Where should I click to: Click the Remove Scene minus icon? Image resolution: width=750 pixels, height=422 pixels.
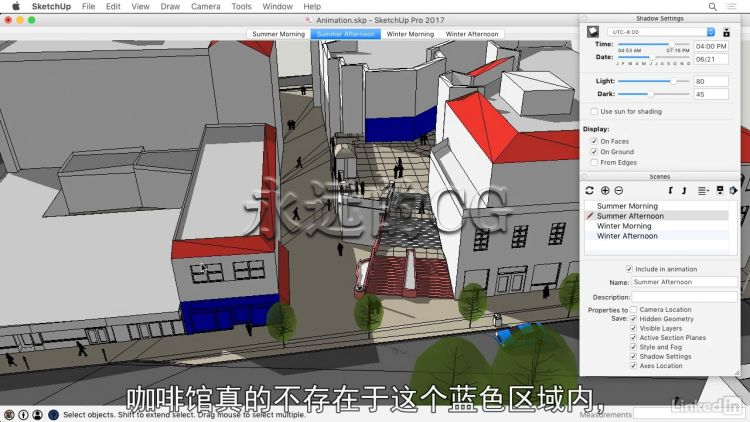pos(618,190)
